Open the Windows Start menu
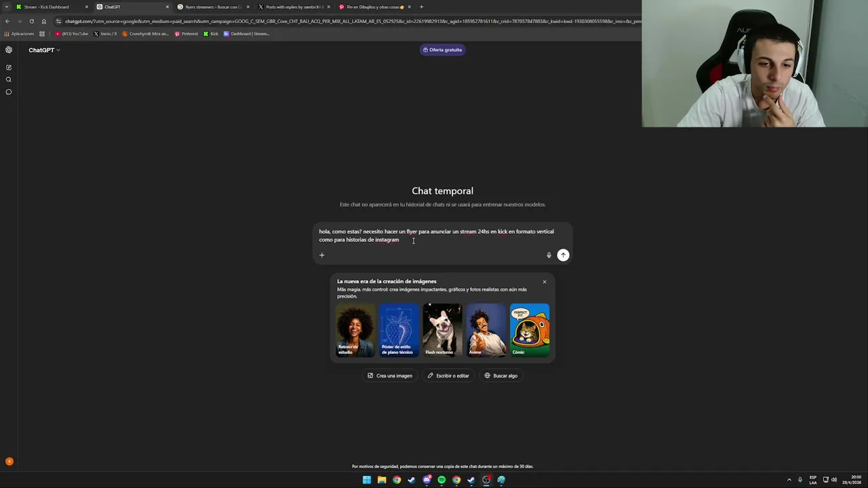Screen dimensions: 868x488 [367, 480]
